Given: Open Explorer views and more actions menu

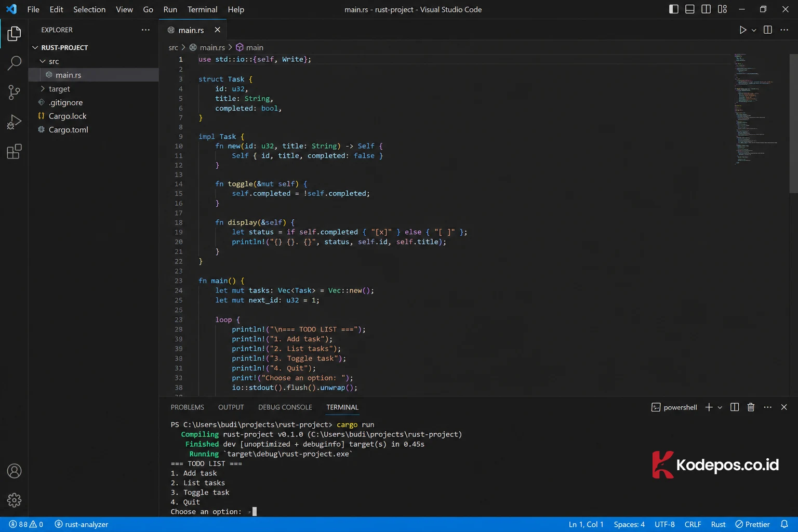Looking at the screenshot, I should 145,30.
